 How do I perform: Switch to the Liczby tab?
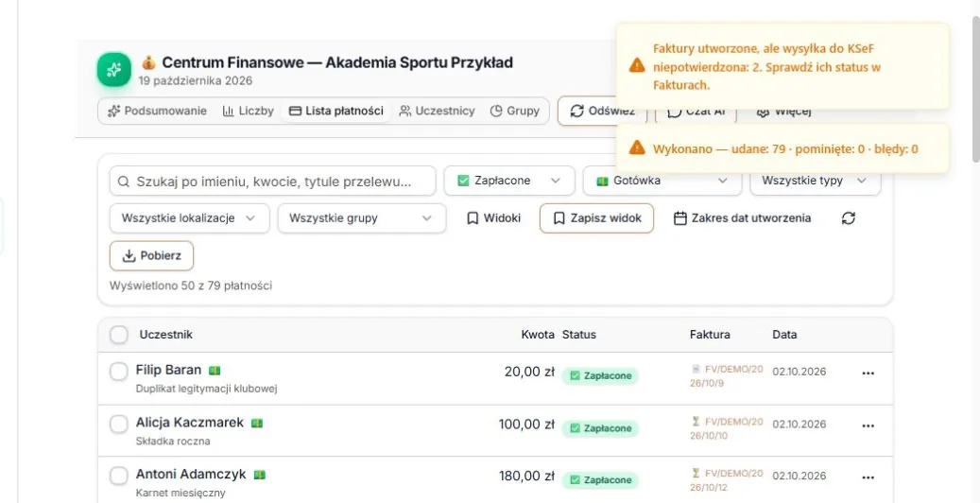248,111
